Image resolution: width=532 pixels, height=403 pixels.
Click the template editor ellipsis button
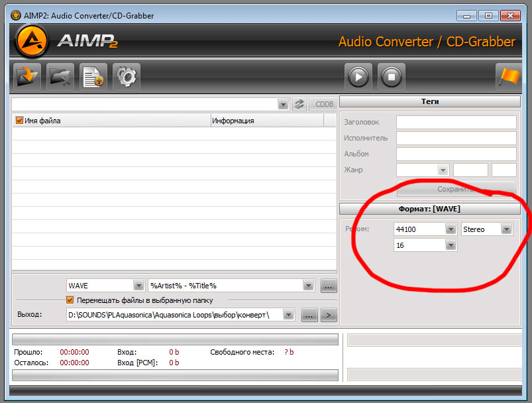[x=329, y=286]
